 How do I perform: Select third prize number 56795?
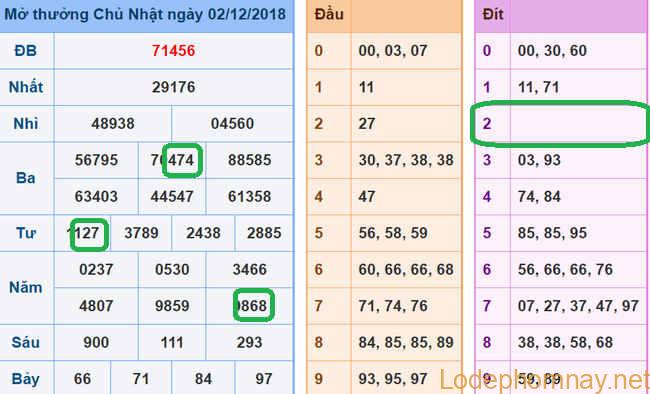(96, 160)
